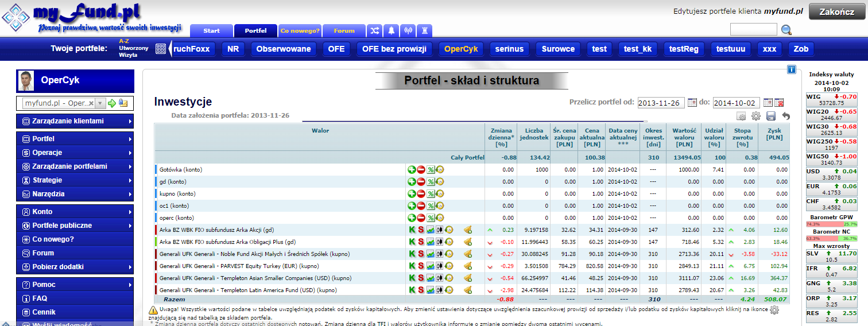Viewport: 868px width, 326px height.
Task: Click the end date field 2014-10-02
Action: [737, 103]
